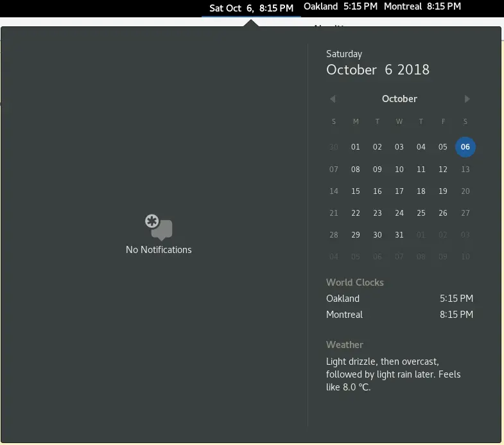Click the October 6 2018 date heading
This screenshot has height=445, width=504.
click(378, 70)
